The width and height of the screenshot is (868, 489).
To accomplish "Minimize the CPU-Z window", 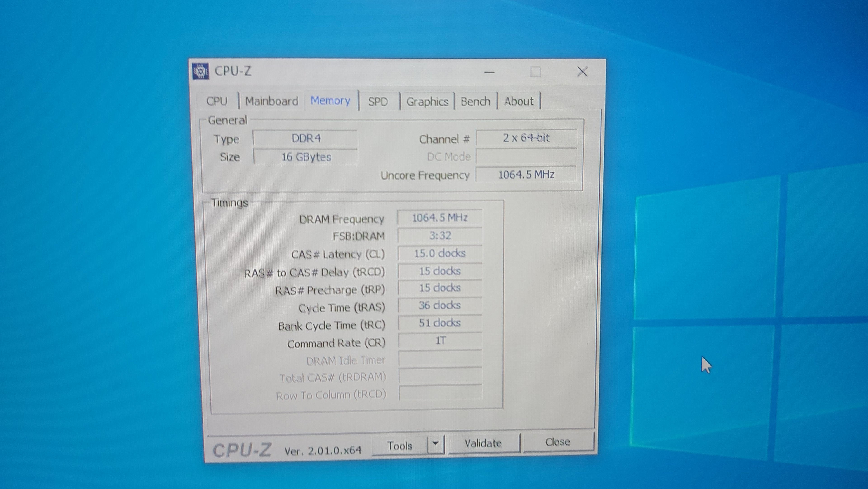I will (489, 72).
